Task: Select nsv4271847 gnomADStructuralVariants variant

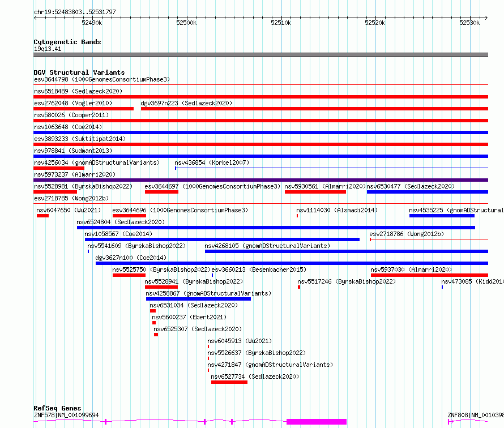Action: [208, 370]
